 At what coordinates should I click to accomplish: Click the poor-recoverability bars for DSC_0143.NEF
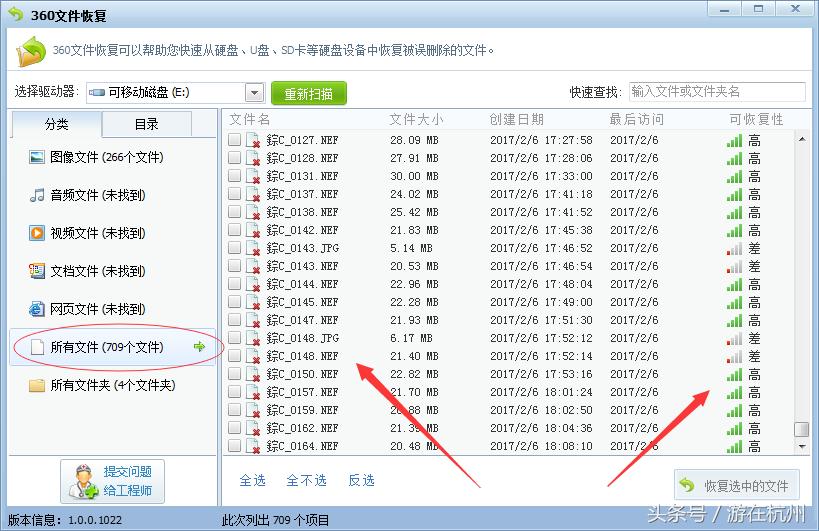pyautogui.click(x=734, y=267)
